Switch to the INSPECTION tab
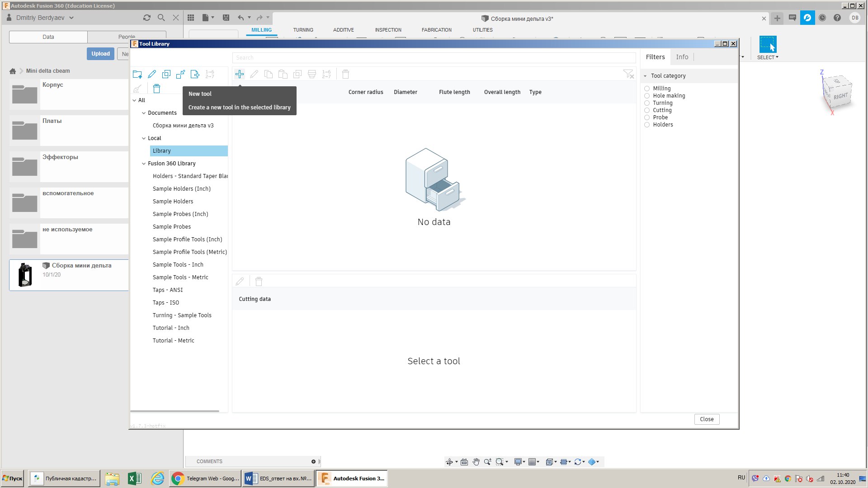This screenshot has width=868, height=488. 388,30
